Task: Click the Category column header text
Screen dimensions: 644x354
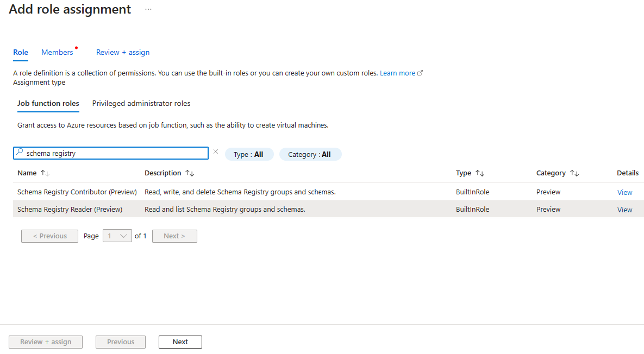Action: click(551, 173)
